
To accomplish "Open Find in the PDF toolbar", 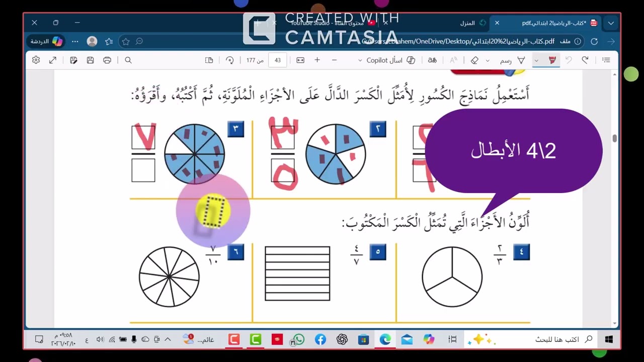I will tap(128, 60).
